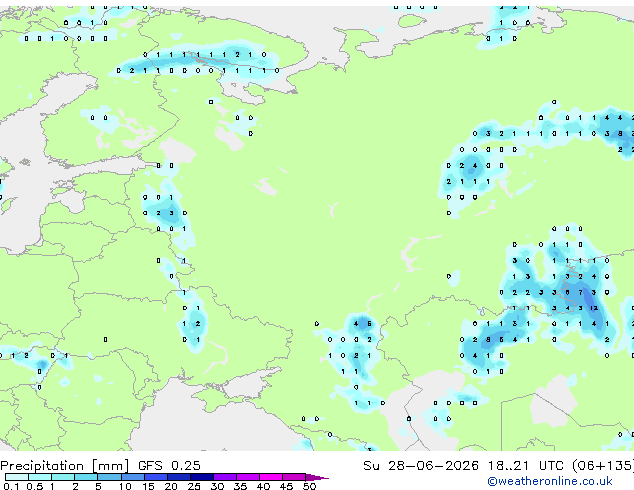Viewport: 634px width, 490px height.
Task: Click the above-50 legend arrow tip
Action: point(317,477)
